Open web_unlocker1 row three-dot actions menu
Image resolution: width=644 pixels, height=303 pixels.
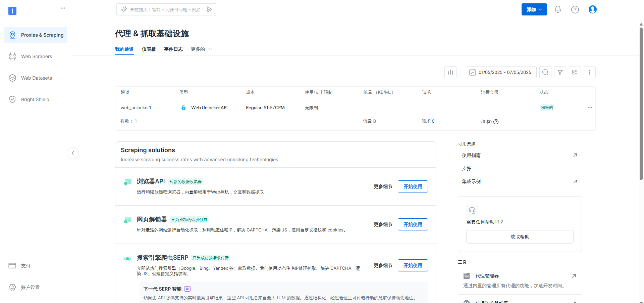pyautogui.click(x=590, y=107)
